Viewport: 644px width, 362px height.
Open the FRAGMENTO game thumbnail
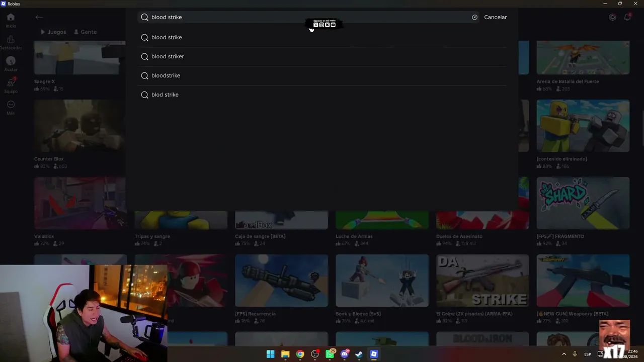[x=583, y=203]
